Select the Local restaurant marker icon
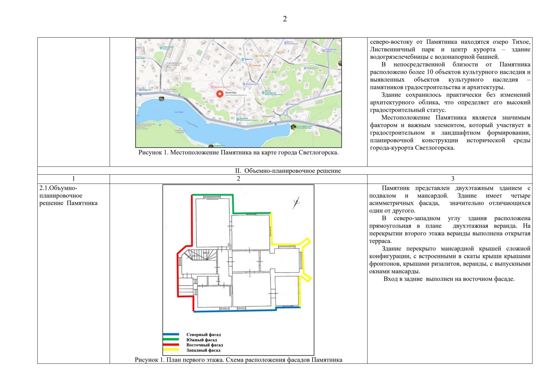555x392 pixels. pyautogui.click(x=278, y=52)
